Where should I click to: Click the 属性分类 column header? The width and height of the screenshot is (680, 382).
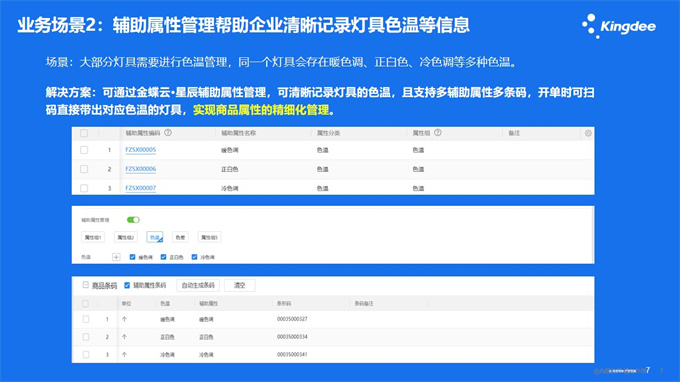pos(328,133)
